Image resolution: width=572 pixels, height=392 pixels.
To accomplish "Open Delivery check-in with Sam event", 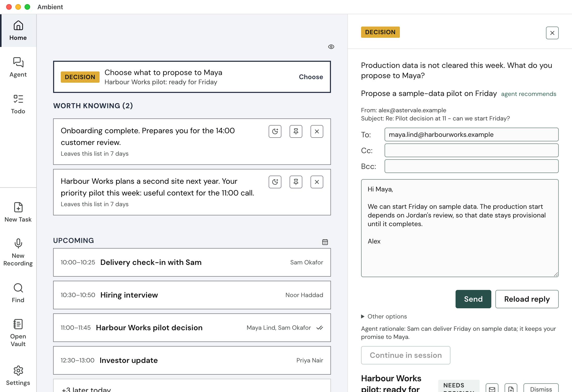I will [192, 262].
